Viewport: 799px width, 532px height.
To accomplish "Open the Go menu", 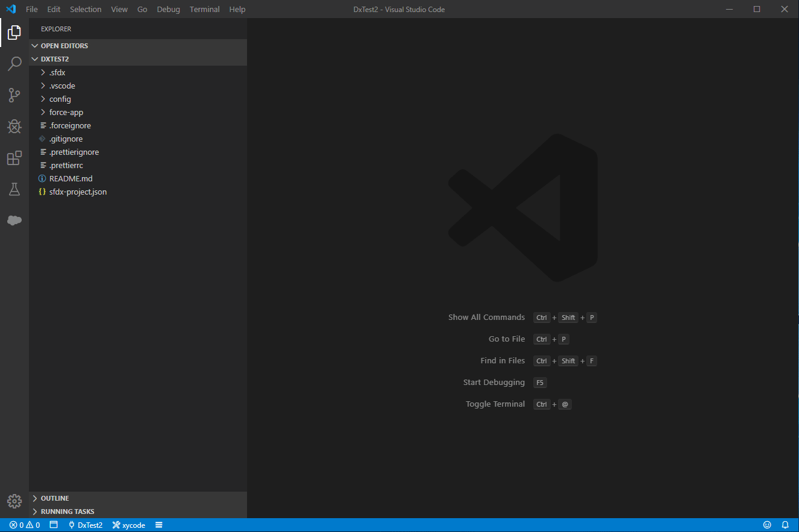I will tap(142, 9).
